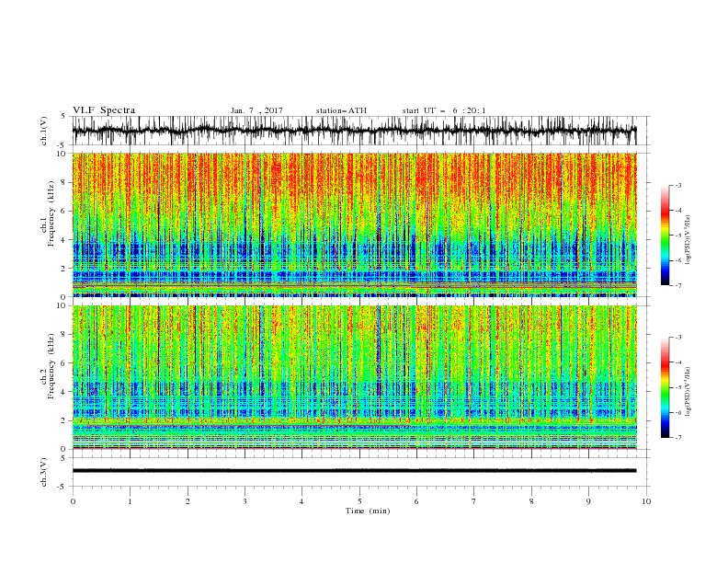Click the start UT = 6:20:1 text
The image size is (728, 563).
click(x=444, y=110)
